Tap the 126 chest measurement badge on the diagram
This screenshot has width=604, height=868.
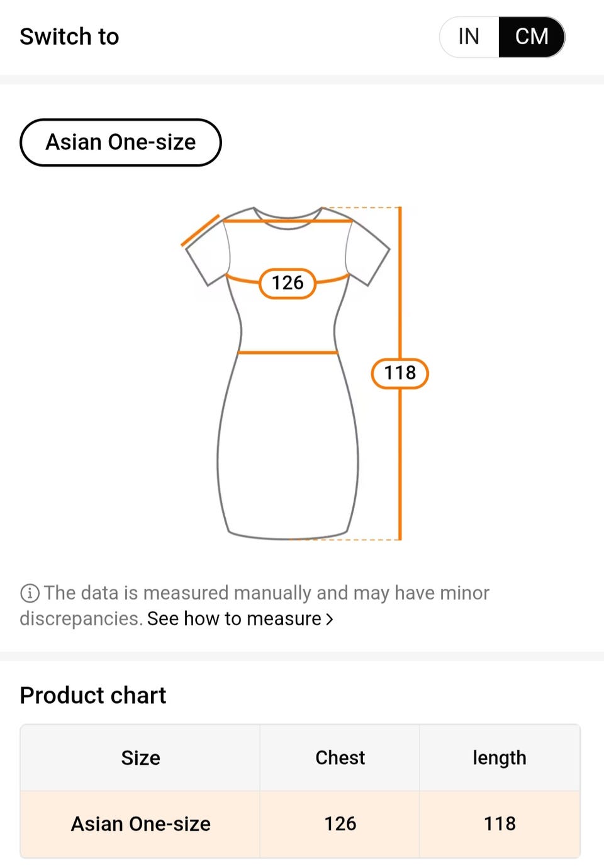point(288,283)
